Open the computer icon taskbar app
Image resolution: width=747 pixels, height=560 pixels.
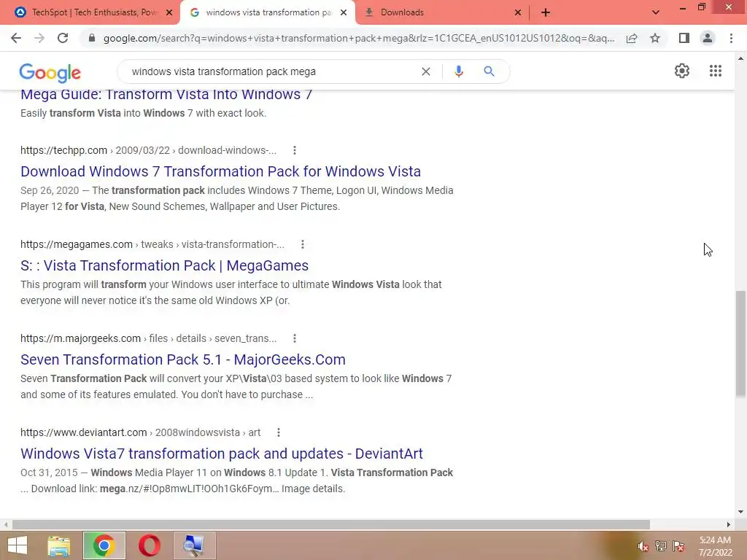pos(194,545)
